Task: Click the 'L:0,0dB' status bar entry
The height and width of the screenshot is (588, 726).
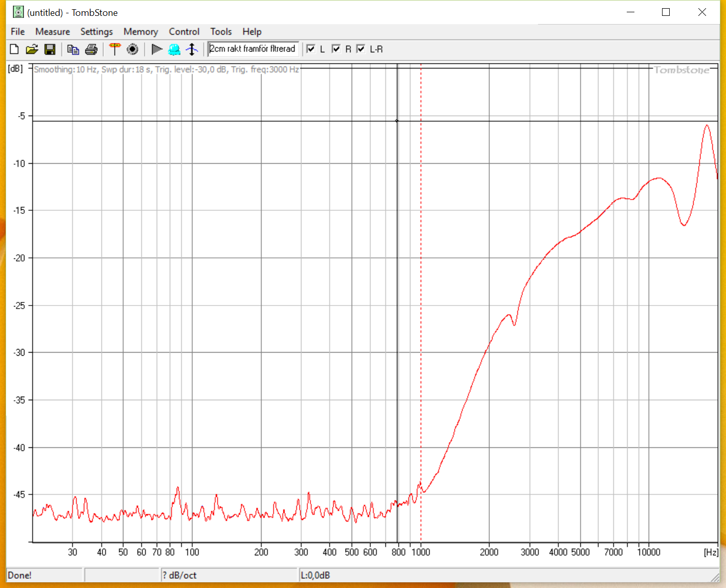Action: [315, 575]
